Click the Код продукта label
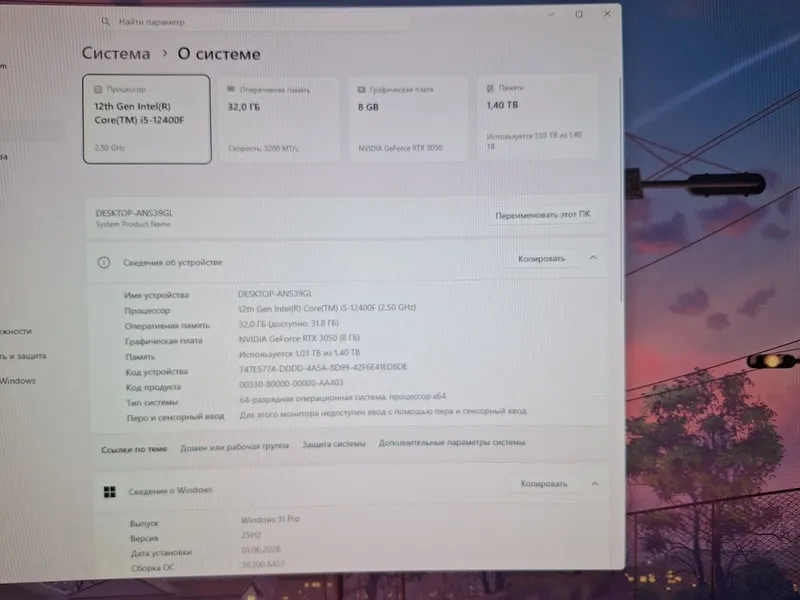The width and height of the screenshot is (800, 600). pos(154,387)
